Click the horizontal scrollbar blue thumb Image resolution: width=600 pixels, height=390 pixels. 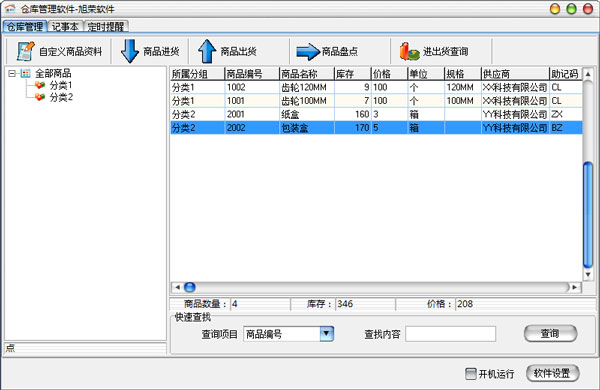(190, 287)
